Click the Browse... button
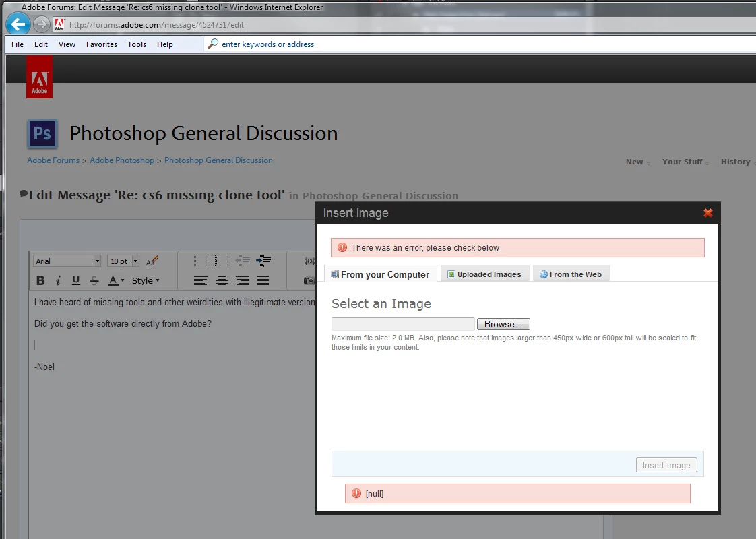 (x=503, y=324)
